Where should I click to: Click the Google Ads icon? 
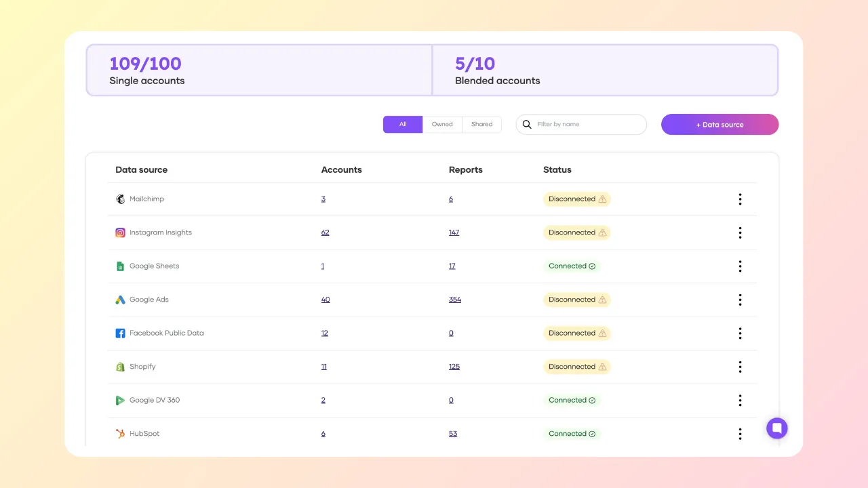(120, 300)
